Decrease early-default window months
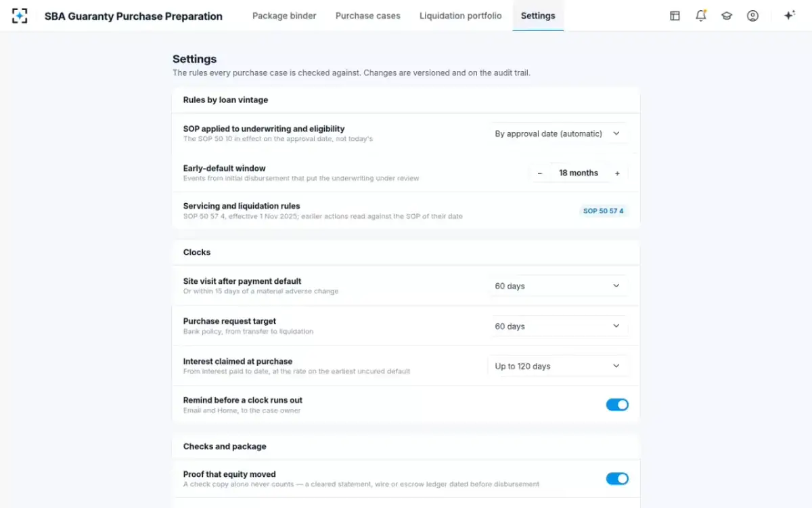 click(540, 173)
